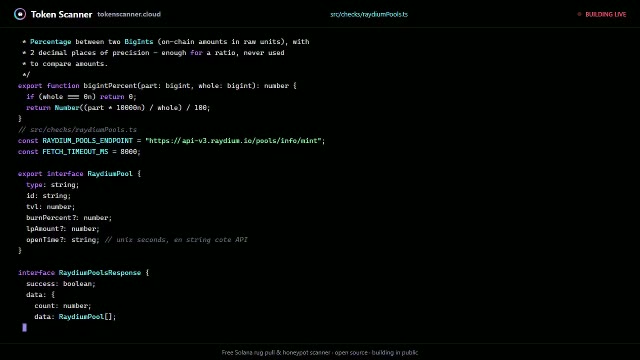Click the 'id: string;' field line

(49, 196)
